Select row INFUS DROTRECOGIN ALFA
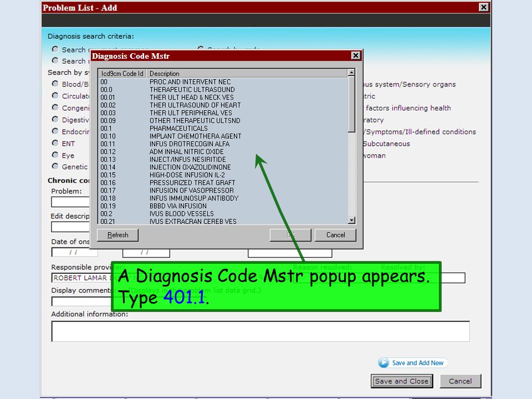 click(223, 144)
